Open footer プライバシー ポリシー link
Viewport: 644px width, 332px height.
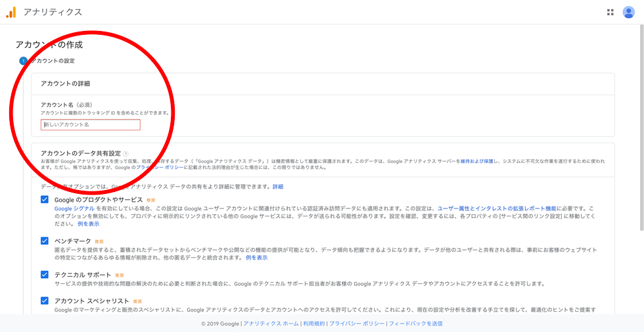click(357, 323)
